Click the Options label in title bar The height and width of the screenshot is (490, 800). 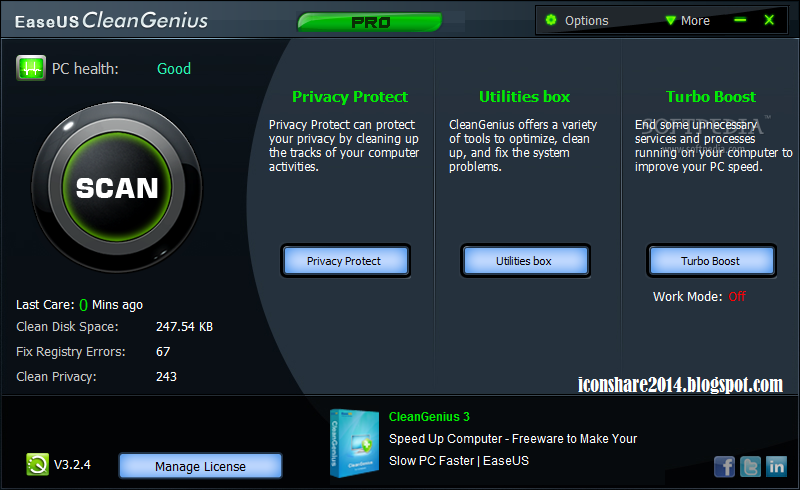587,20
